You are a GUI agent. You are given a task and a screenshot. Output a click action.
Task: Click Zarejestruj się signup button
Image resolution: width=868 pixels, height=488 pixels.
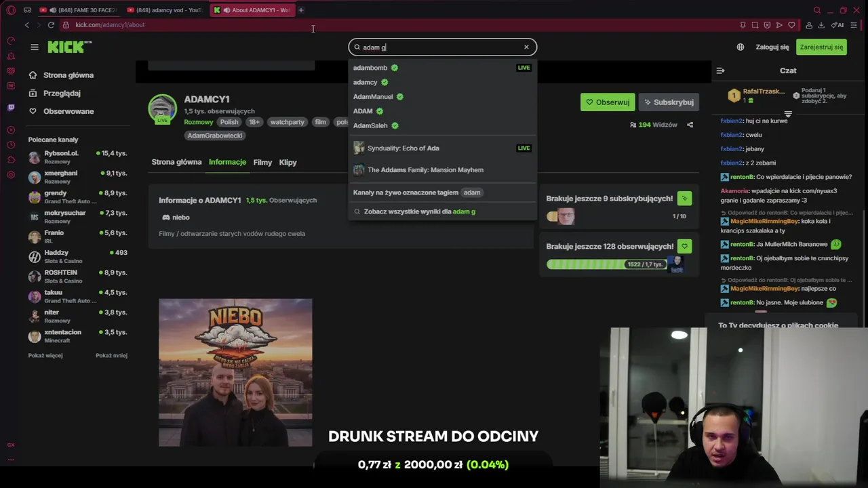tap(821, 47)
